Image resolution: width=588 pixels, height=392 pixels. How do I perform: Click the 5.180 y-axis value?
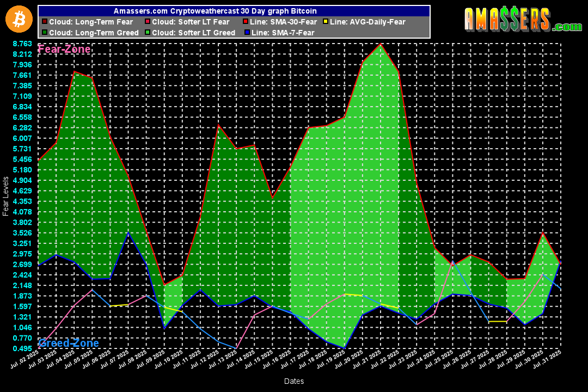tap(22, 169)
